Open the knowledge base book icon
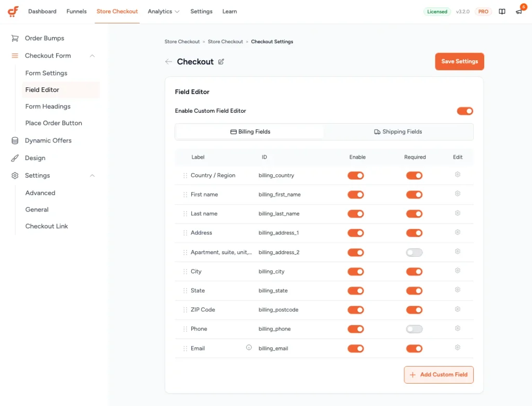 [502, 11]
